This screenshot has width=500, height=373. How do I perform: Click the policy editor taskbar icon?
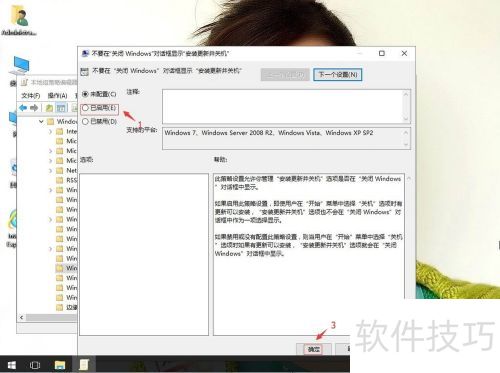(x=84, y=364)
